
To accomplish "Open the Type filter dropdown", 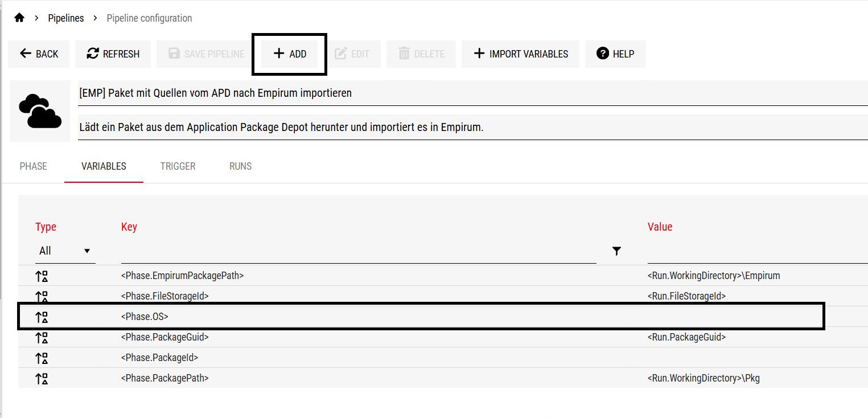I will pos(65,251).
